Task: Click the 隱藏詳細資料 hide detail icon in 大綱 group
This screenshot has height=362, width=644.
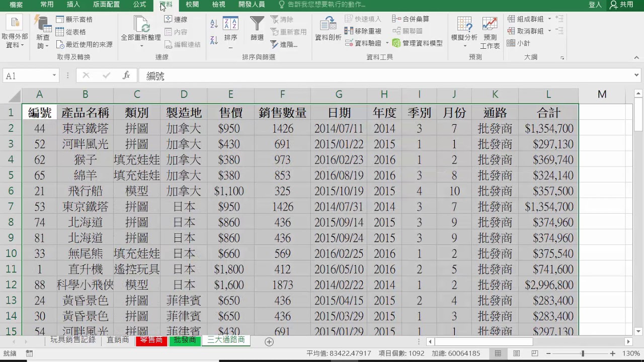Action: click(x=559, y=31)
